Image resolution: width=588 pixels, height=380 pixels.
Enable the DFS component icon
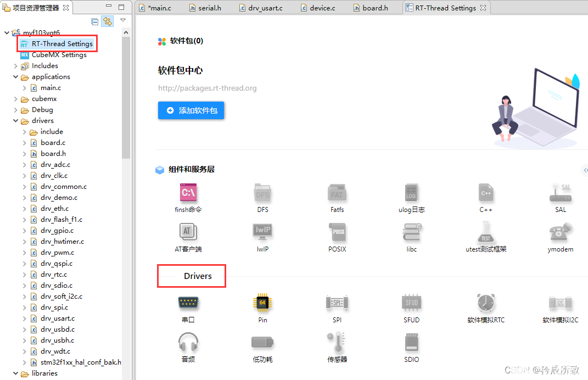[262, 193]
